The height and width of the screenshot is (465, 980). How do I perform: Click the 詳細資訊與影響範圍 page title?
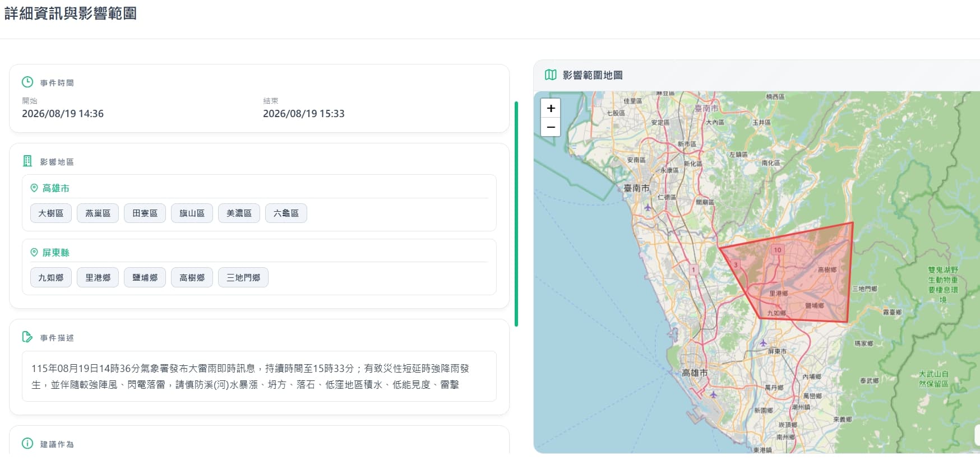pyautogui.click(x=71, y=13)
